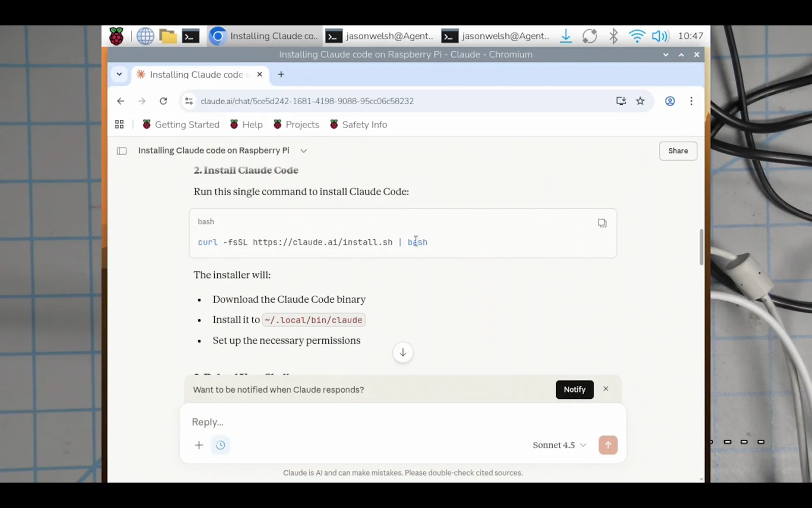Toggle the Claude sidebar panel

pyautogui.click(x=122, y=151)
